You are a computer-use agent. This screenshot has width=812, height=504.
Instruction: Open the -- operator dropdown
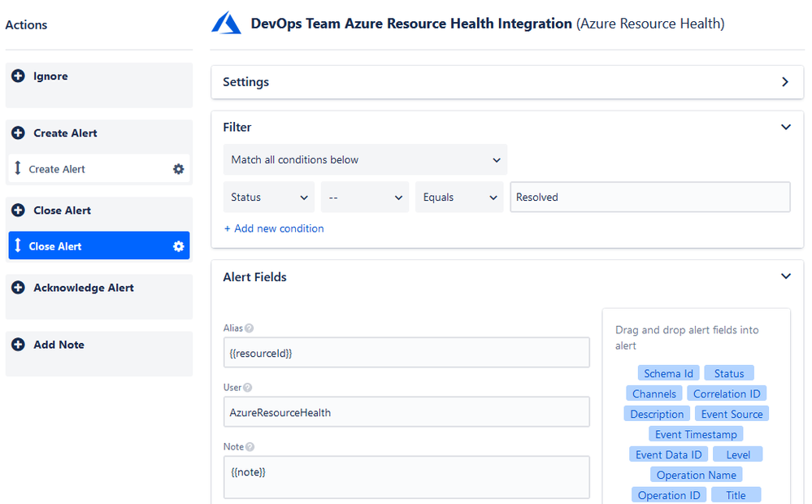click(x=365, y=197)
